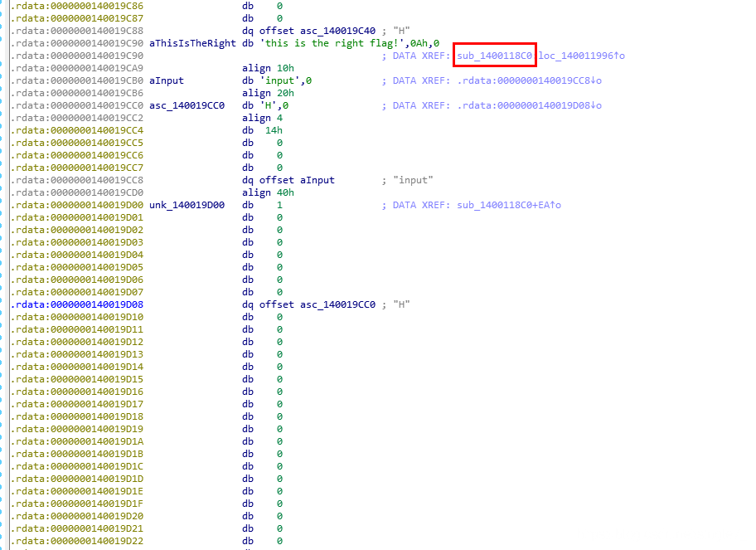
Task: Select the aThisIsTheRight label
Action: (x=192, y=43)
